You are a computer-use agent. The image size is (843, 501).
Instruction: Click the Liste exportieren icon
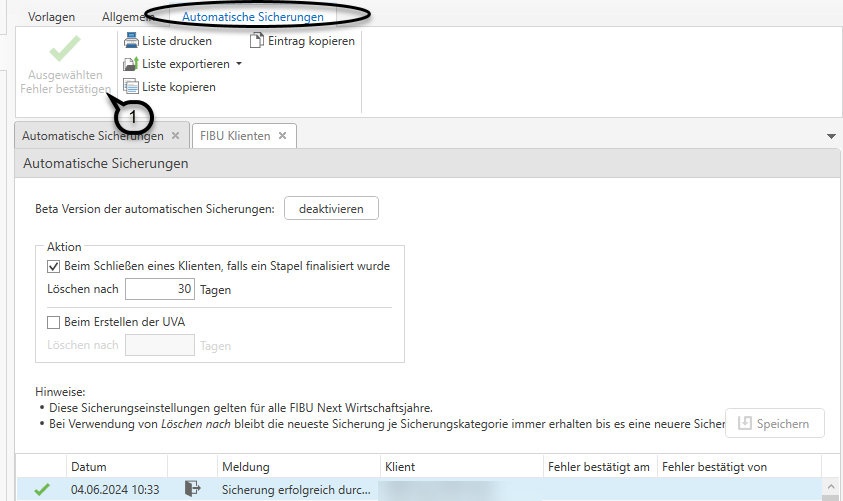[x=130, y=64]
